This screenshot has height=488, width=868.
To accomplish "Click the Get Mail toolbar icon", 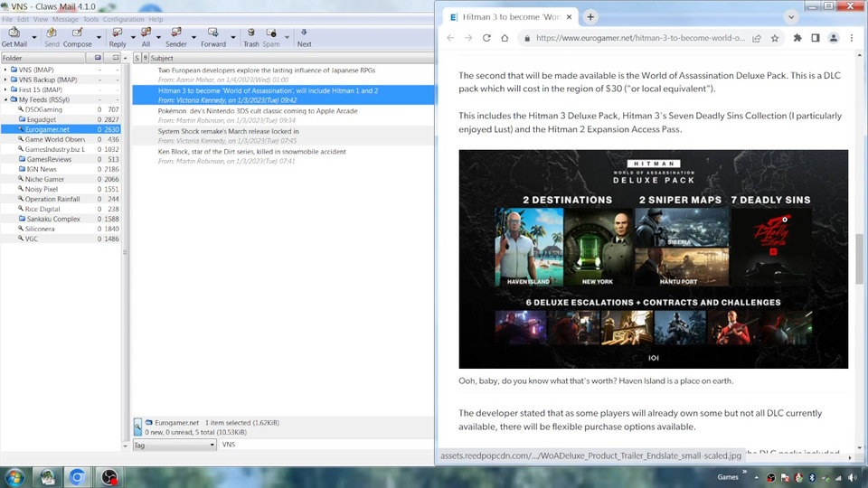I will (14, 33).
